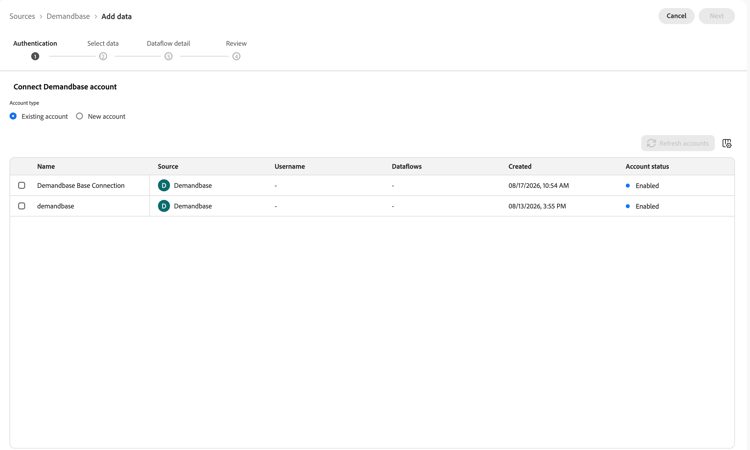
Task: Click the date 08/17/2026, 10:54 AM
Action: 539,186
